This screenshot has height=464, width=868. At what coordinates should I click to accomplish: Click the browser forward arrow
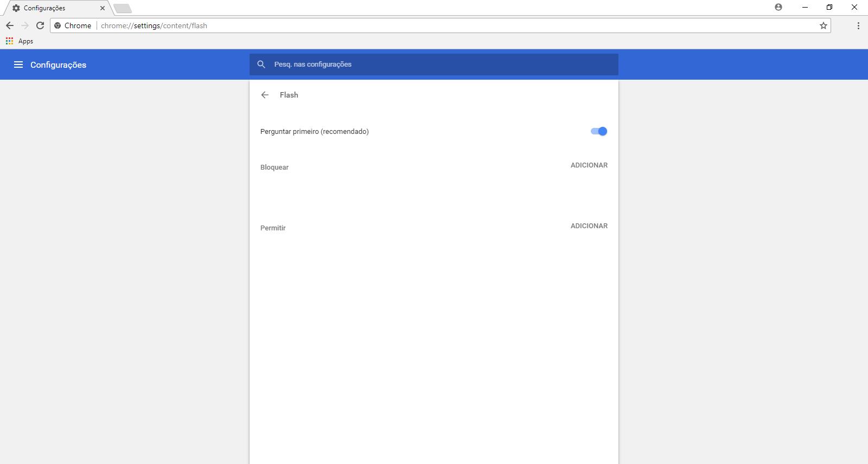coord(25,25)
